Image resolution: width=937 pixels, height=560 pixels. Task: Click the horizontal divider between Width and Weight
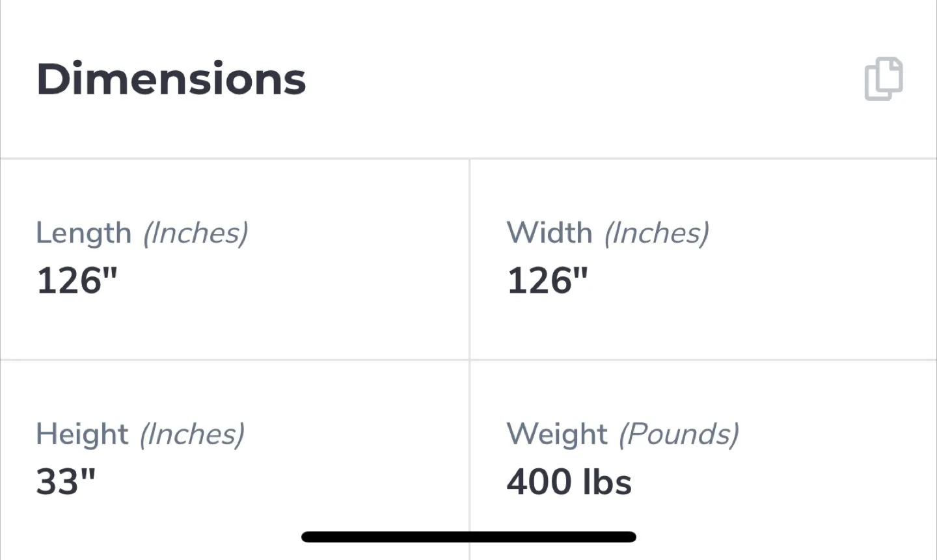point(703,359)
